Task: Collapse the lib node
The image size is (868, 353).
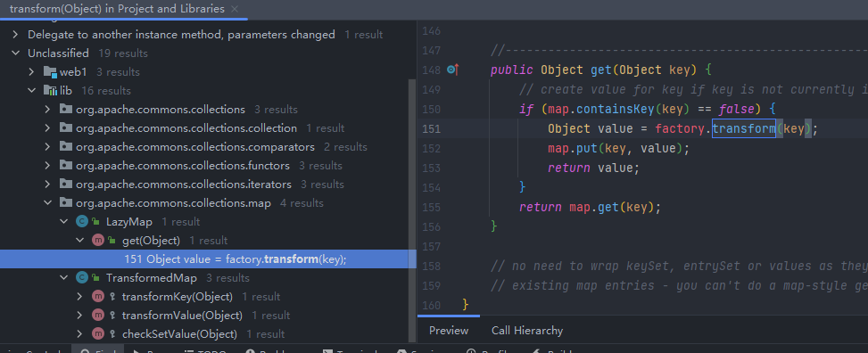Action: pos(31,91)
